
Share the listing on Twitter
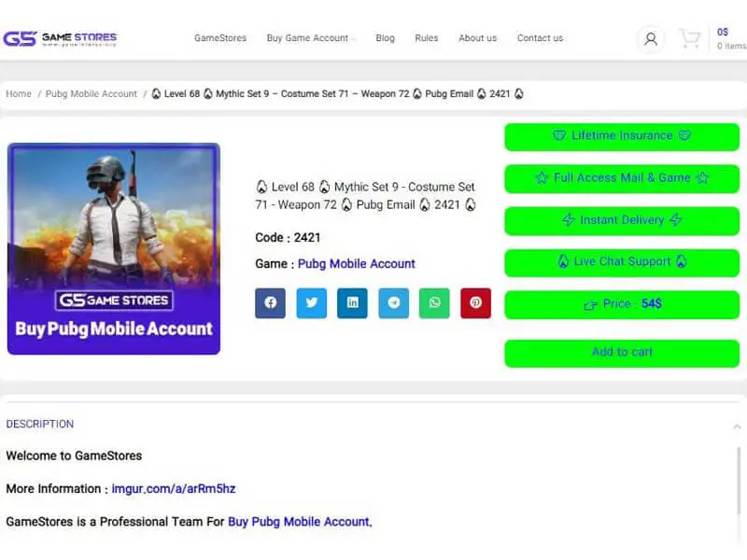pyautogui.click(x=311, y=302)
